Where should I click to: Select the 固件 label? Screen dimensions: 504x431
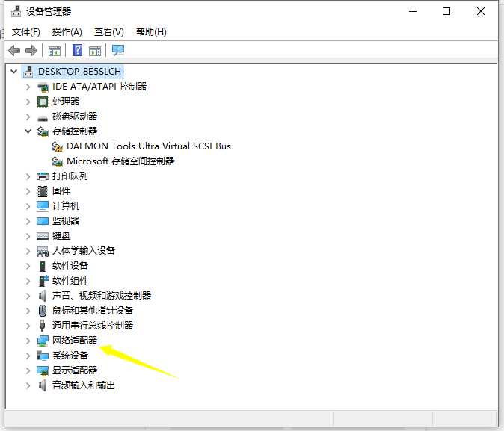point(61,191)
